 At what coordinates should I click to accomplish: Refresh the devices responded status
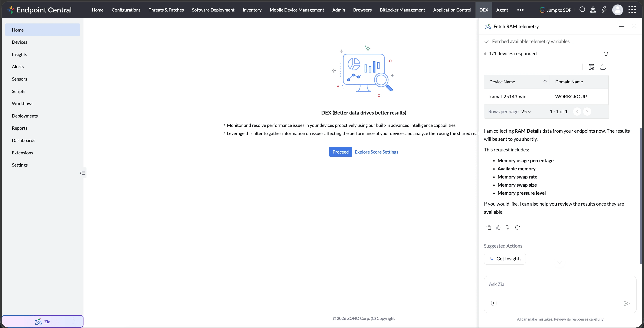point(606,54)
